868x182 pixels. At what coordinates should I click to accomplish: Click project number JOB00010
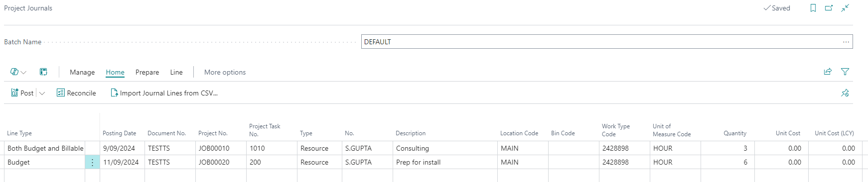coord(221,148)
